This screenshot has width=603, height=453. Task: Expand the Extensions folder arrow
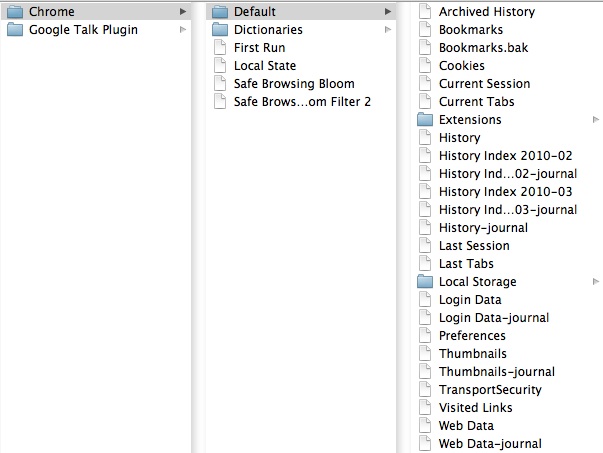tap(596, 120)
